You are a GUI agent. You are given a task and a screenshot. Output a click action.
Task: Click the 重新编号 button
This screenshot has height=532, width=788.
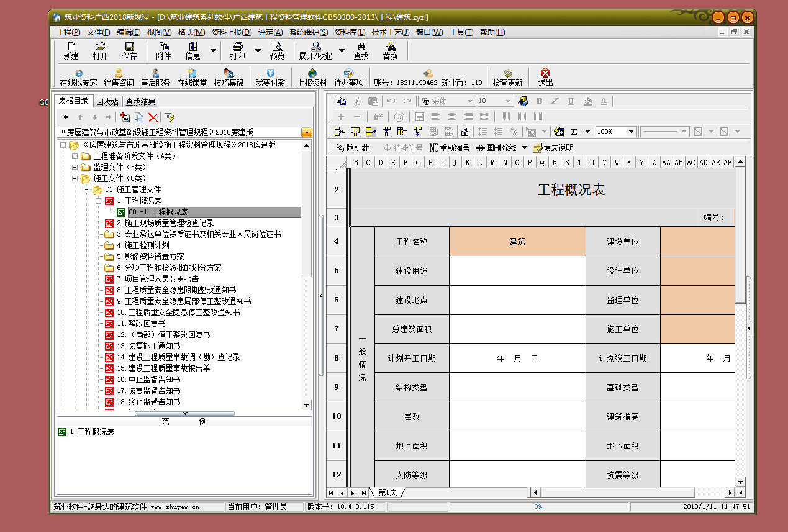(450, 148)
